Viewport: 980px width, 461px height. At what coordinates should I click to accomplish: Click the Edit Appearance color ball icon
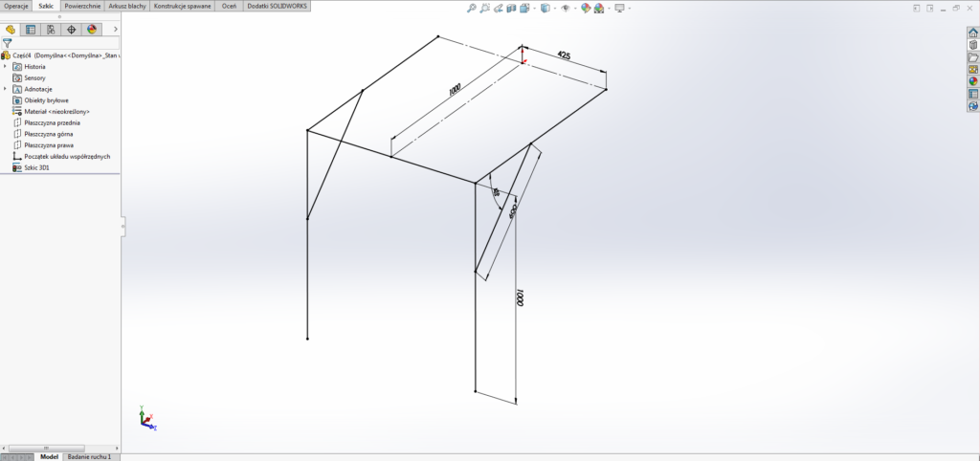(x=585, y=8)
